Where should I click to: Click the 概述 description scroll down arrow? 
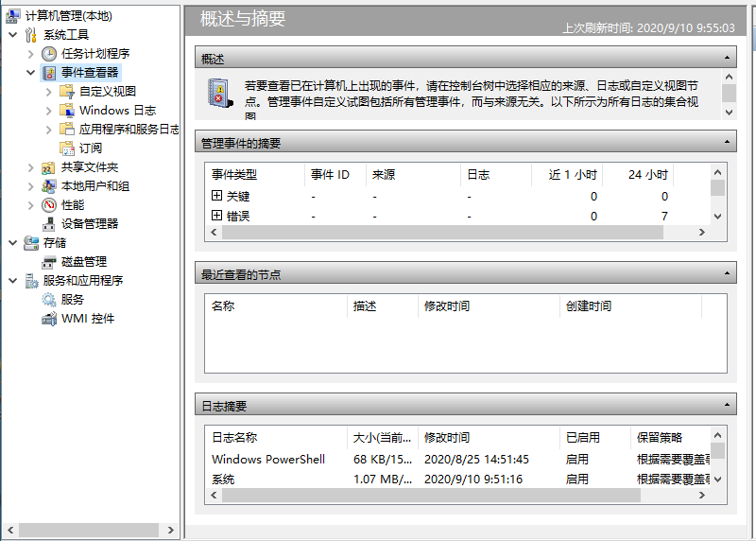pos(729,112)
